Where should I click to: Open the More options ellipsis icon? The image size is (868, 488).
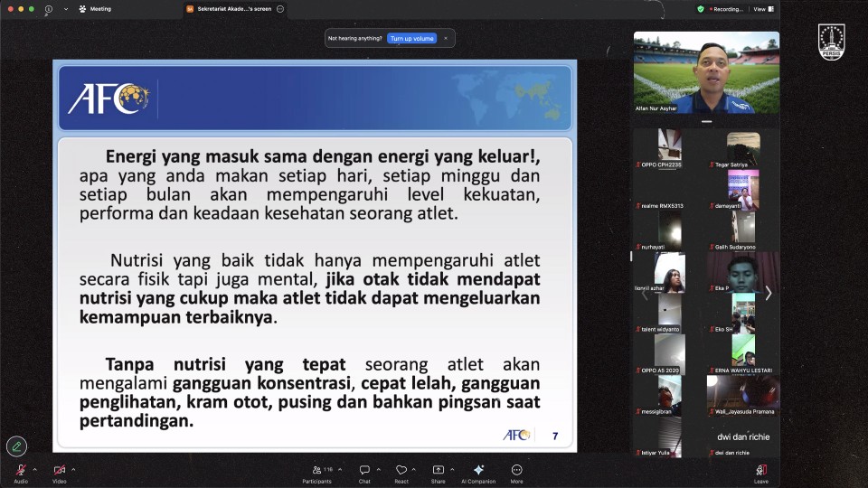pyautogui.click(x=516, y=470)
